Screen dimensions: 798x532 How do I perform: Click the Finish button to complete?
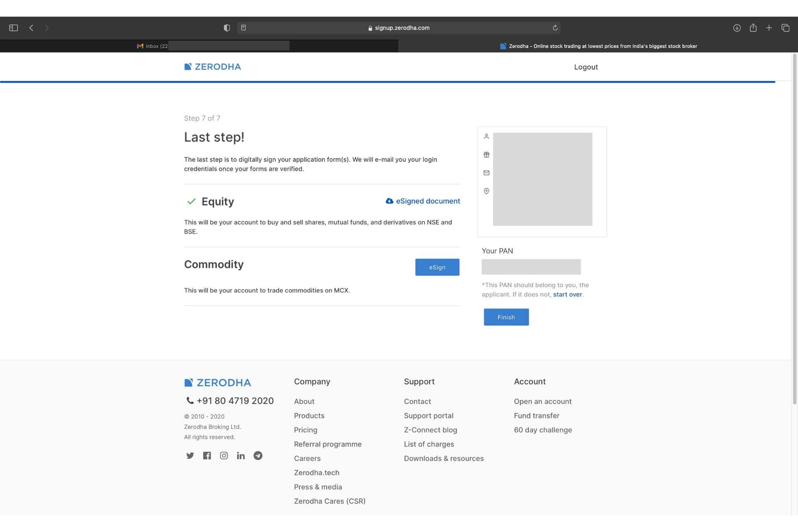pos(507,316)
